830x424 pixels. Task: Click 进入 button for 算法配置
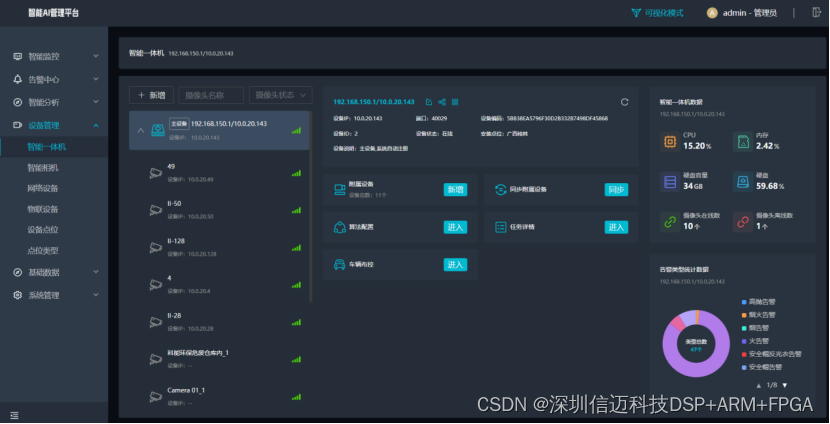coord(455,227)
